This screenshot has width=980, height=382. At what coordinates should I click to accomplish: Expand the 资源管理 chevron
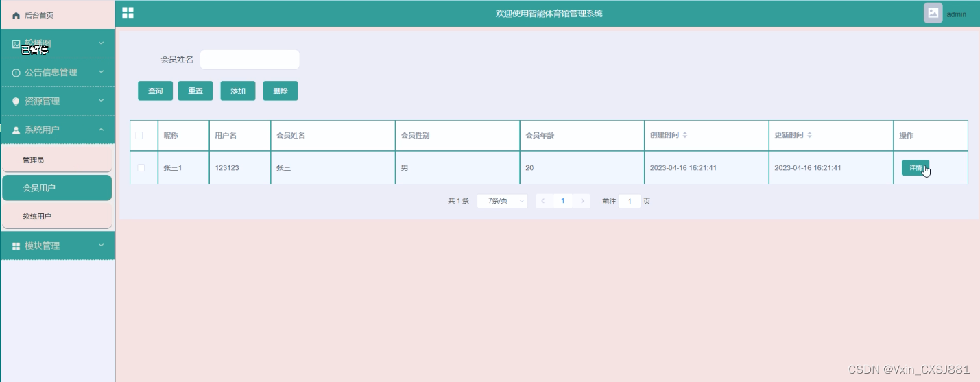point(101,101)
